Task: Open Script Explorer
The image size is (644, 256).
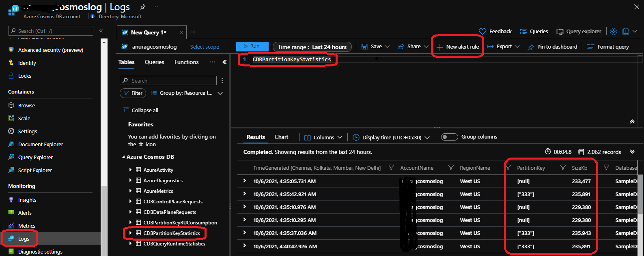Action: (x=35, y=170)
